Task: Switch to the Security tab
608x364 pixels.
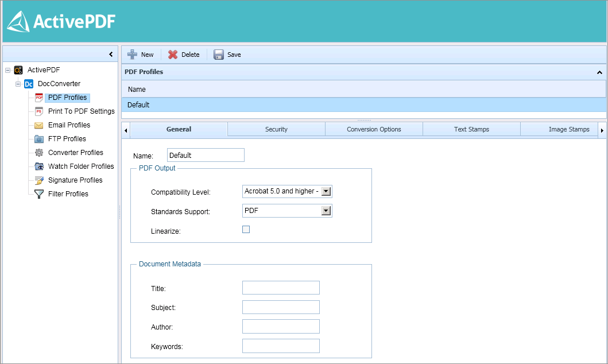Action: pos(277,129)
